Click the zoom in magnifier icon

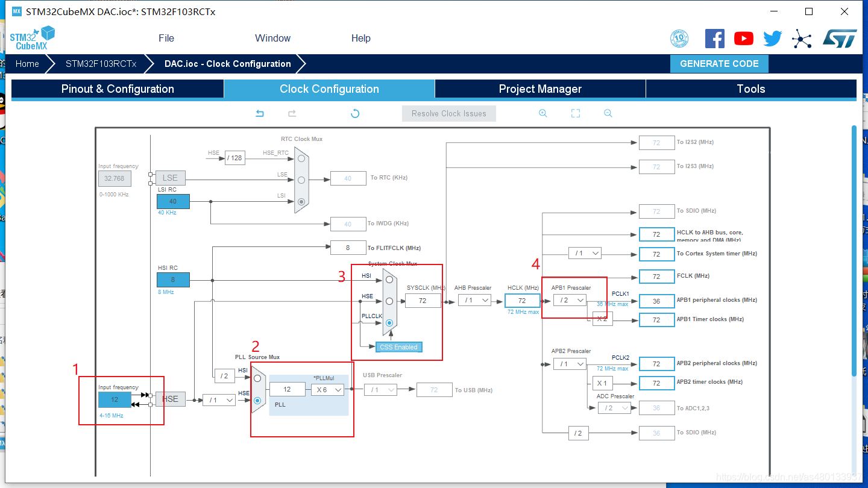pos(542,113)
